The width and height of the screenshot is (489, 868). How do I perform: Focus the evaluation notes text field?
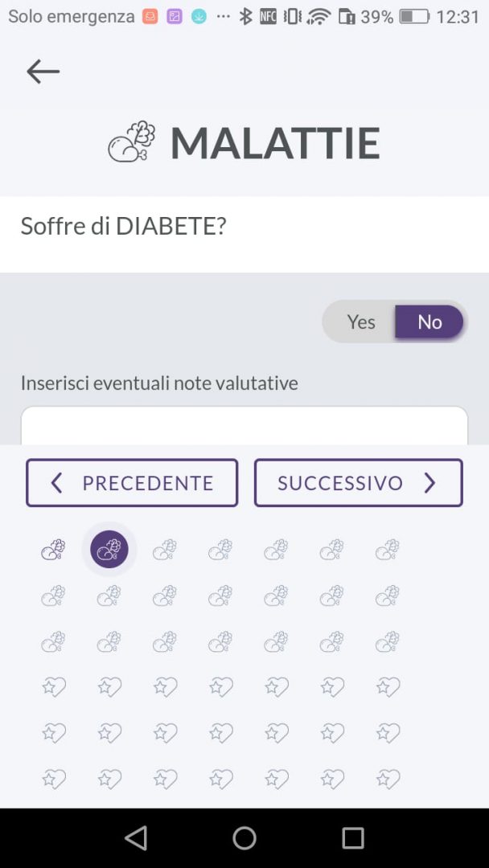click(244, 426)
